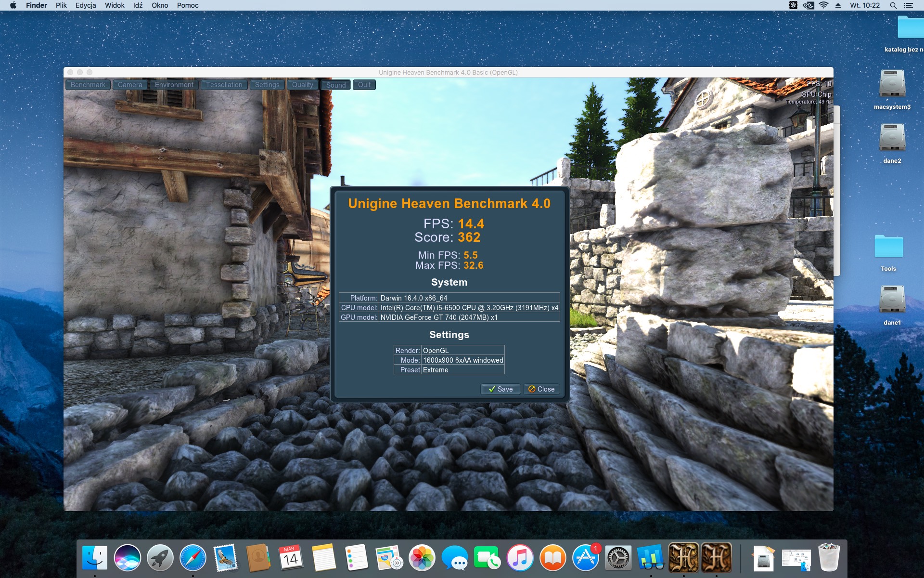
Task: Launch Safari from the dock
Action: click(193, 558)
